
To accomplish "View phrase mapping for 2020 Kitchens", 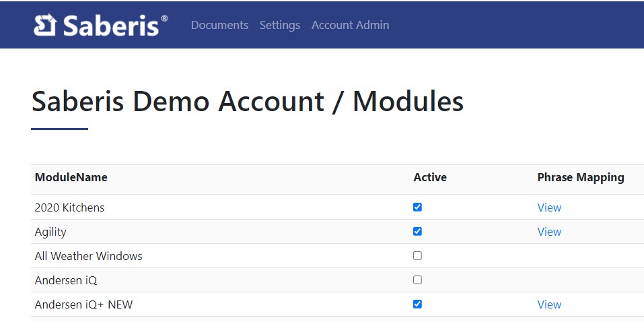I will pos(548,207).
